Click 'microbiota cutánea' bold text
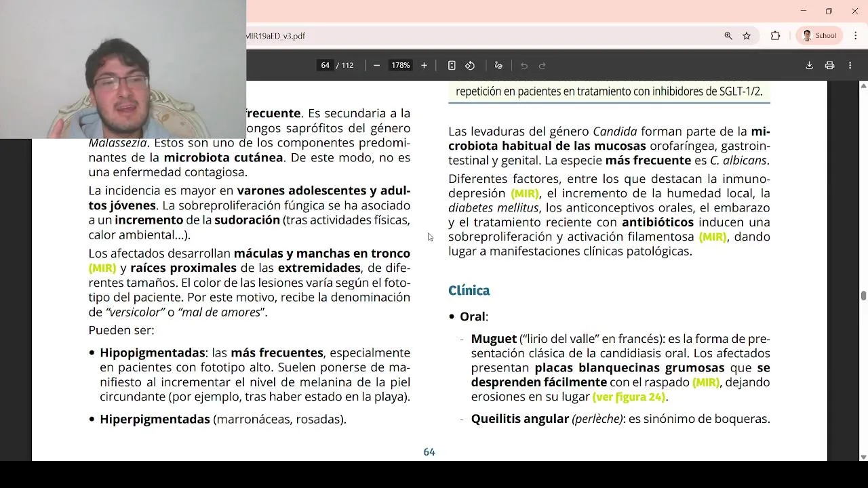 [223, 158]
